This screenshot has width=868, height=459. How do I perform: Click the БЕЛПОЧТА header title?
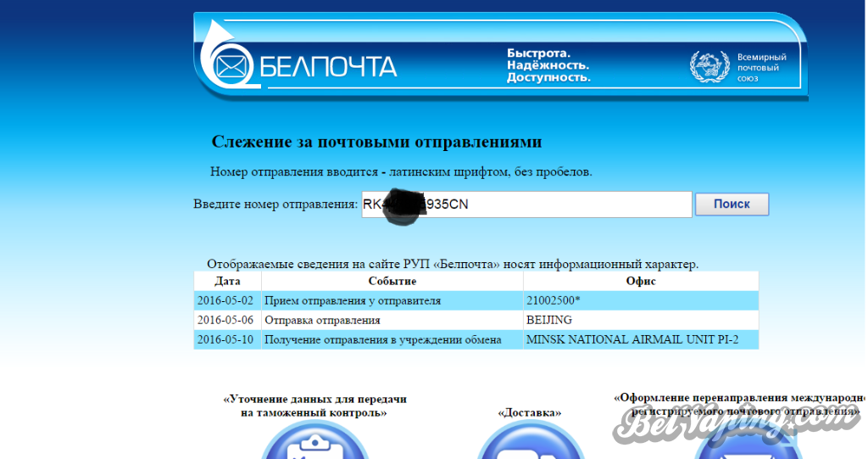328,67
